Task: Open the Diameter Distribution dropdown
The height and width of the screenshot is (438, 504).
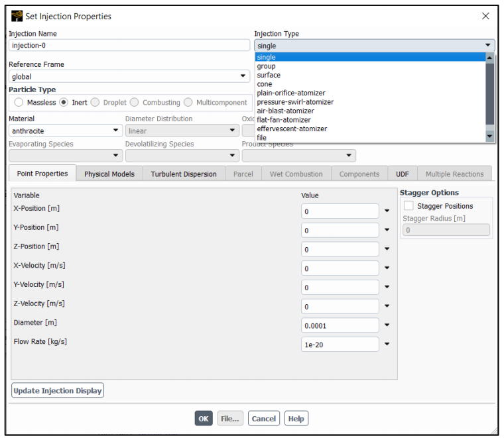Action: 182,131
